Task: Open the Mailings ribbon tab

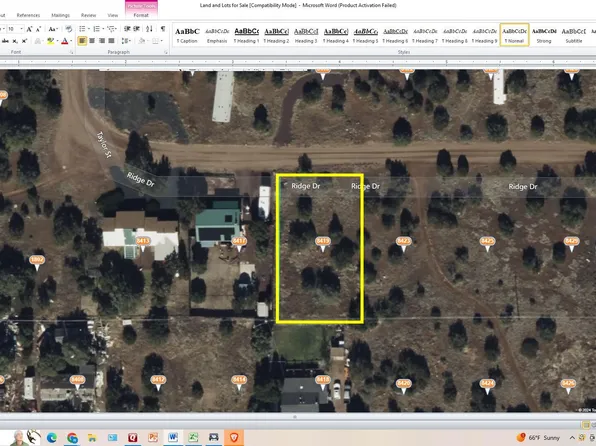Action: point(60,15)
